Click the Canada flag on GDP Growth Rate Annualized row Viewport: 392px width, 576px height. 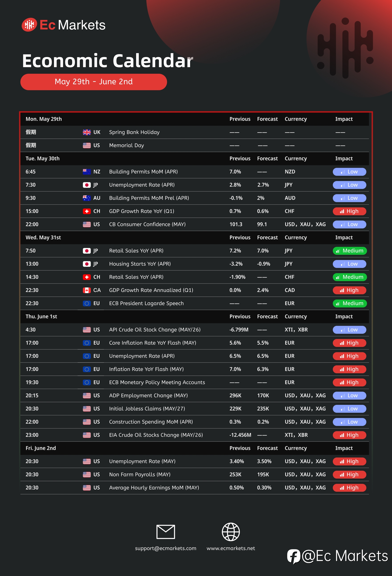pos(87,290)
